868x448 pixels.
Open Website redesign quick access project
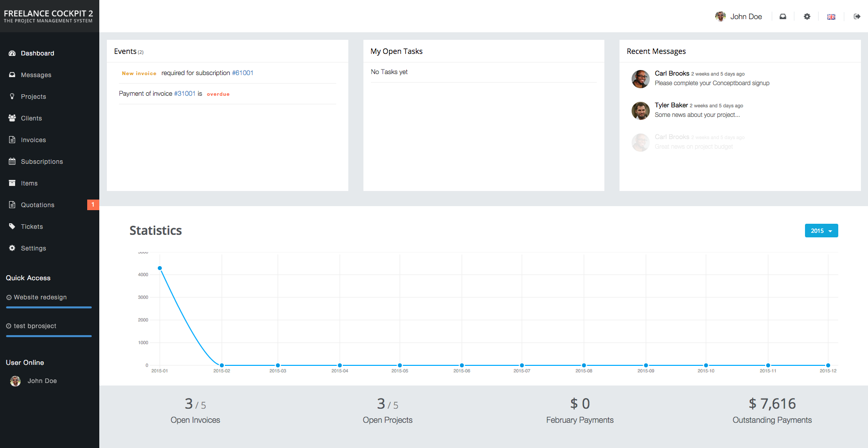tap(40, 297)
